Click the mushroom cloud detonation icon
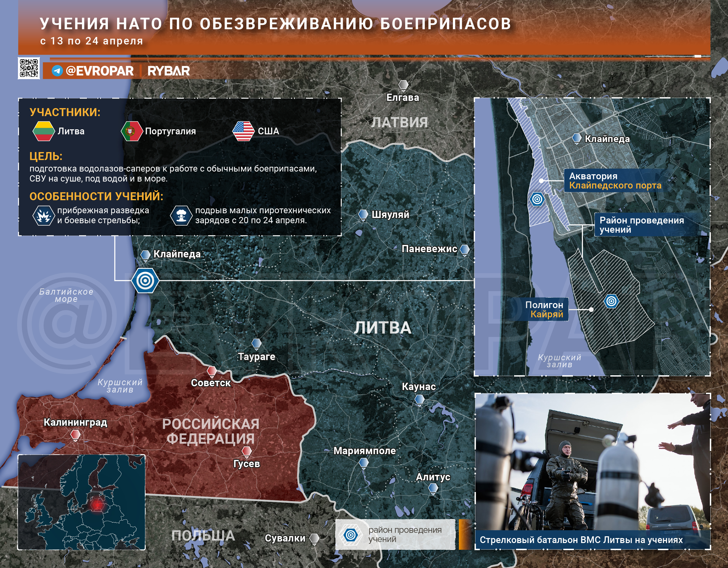The width and height of the screenshot is (728, 568). 181,216
